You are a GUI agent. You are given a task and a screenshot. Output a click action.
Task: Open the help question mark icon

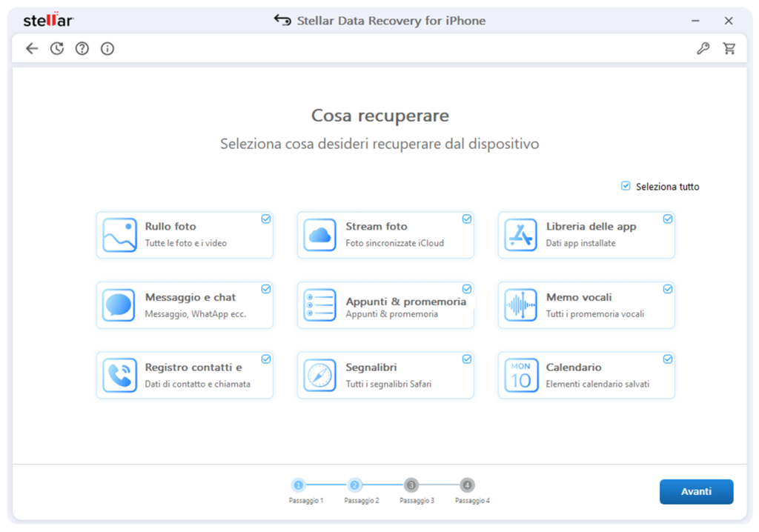click(82, 48)
